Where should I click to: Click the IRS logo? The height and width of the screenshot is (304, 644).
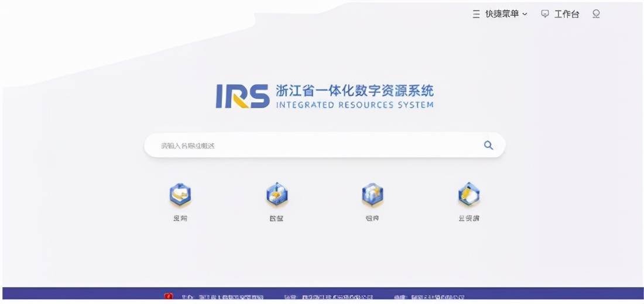click(242, 96)
